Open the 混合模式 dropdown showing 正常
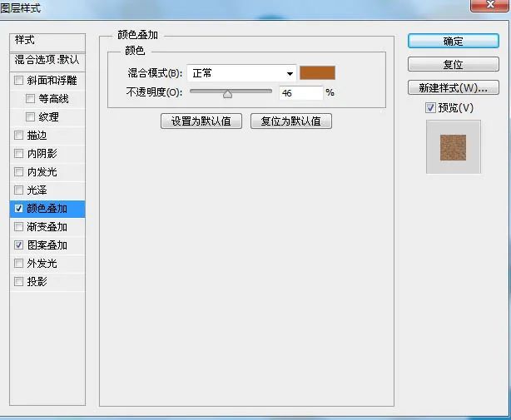 coord(241,73)
